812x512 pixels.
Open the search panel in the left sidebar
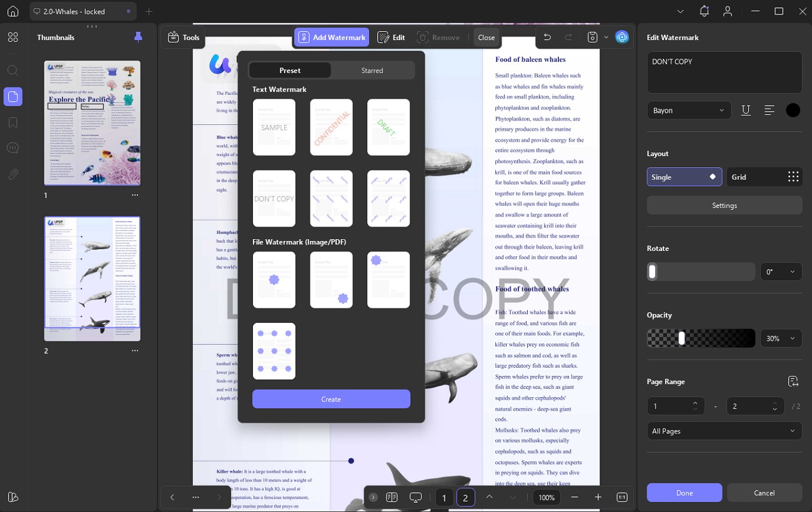(12, 70)
